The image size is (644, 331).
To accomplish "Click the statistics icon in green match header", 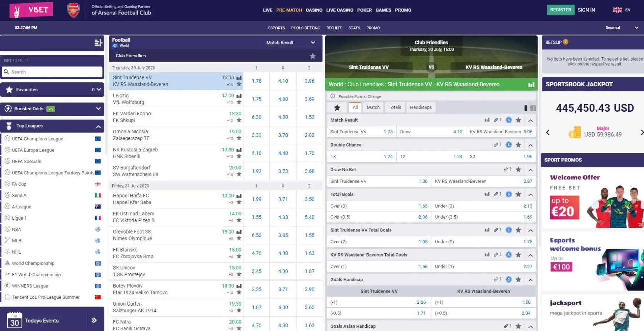I will 531,85.
